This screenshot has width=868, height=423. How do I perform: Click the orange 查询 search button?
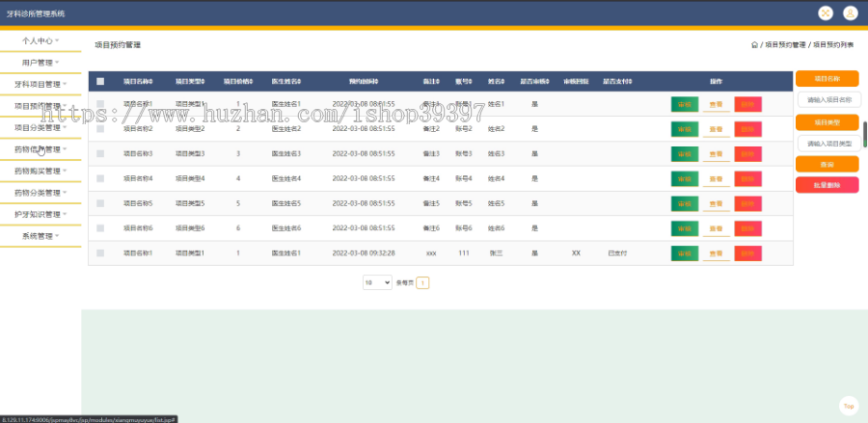pyautogui.click(x=827, y=164)
